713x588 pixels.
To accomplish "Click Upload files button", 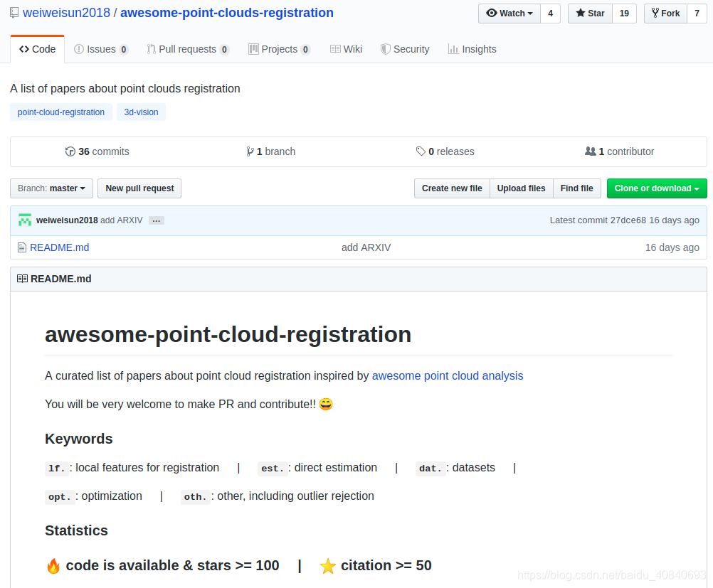I will coord(521,188).
